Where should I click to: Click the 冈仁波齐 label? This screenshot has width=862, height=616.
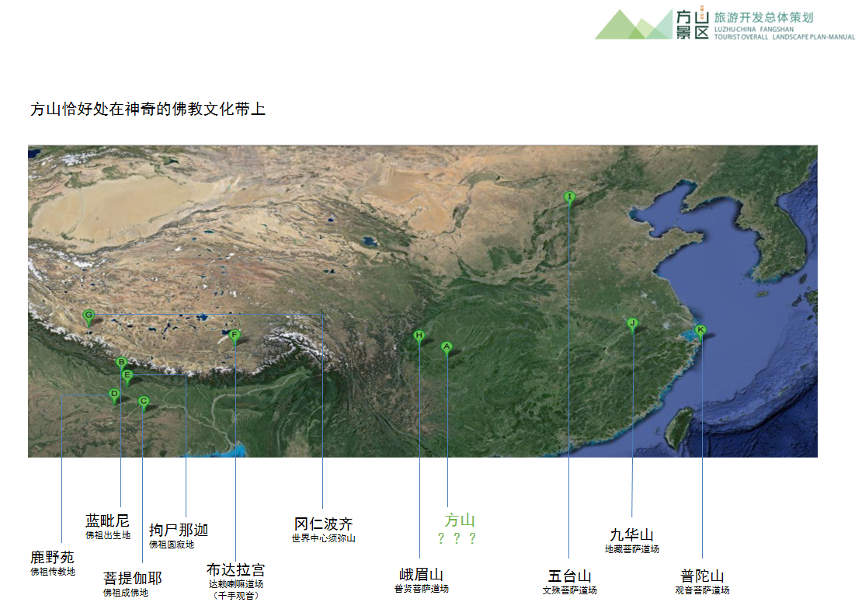click(323, 524)
